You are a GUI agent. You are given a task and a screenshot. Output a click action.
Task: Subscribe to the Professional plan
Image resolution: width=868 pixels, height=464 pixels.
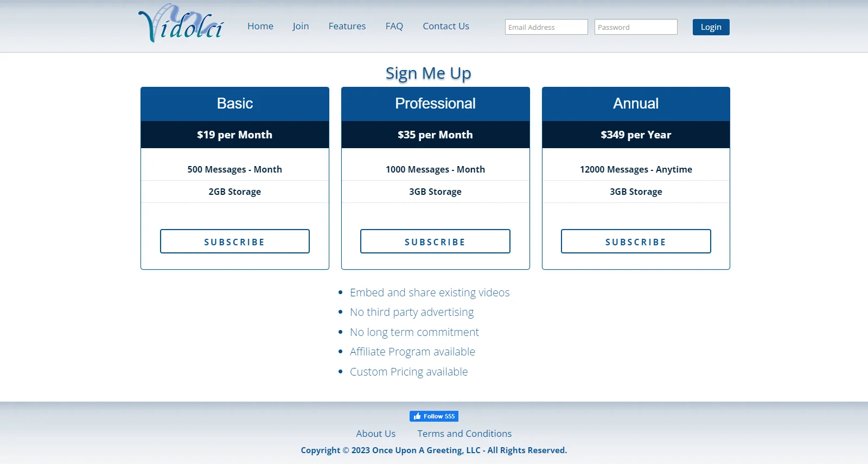click(435, 241)
